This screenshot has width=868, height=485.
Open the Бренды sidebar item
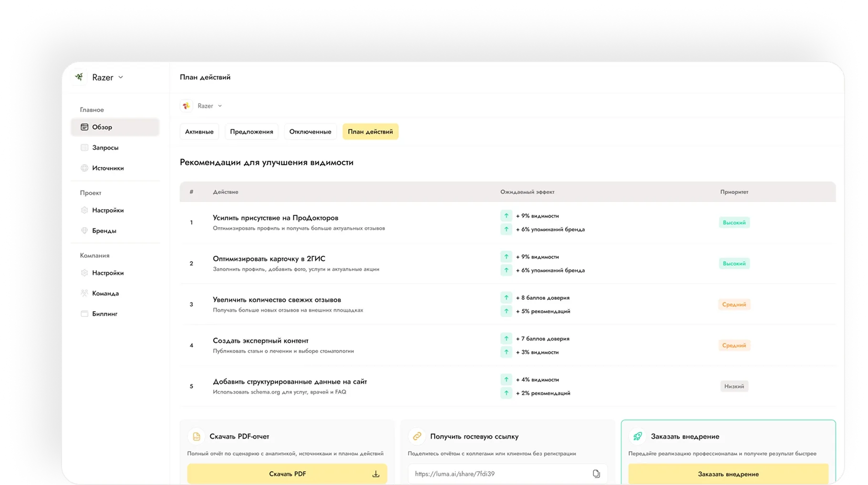115,231
